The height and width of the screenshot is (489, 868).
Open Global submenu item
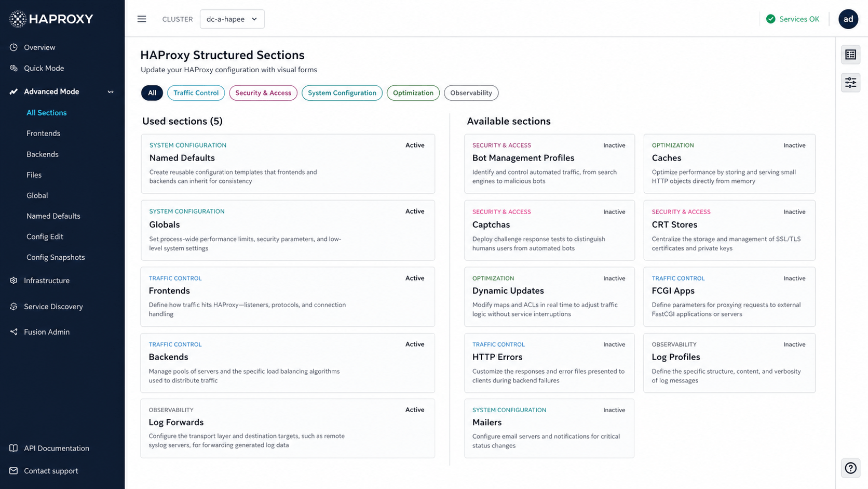click(x=37, y=195)
